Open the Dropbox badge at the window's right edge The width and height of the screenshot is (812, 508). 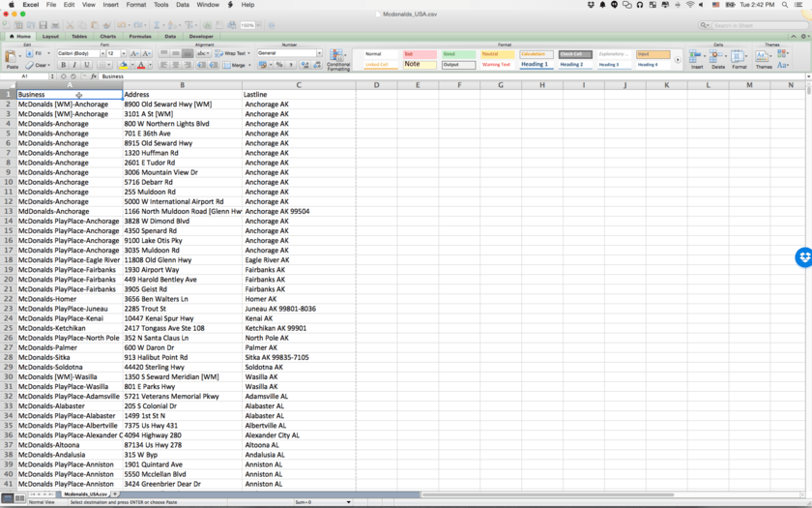(804, 257)
